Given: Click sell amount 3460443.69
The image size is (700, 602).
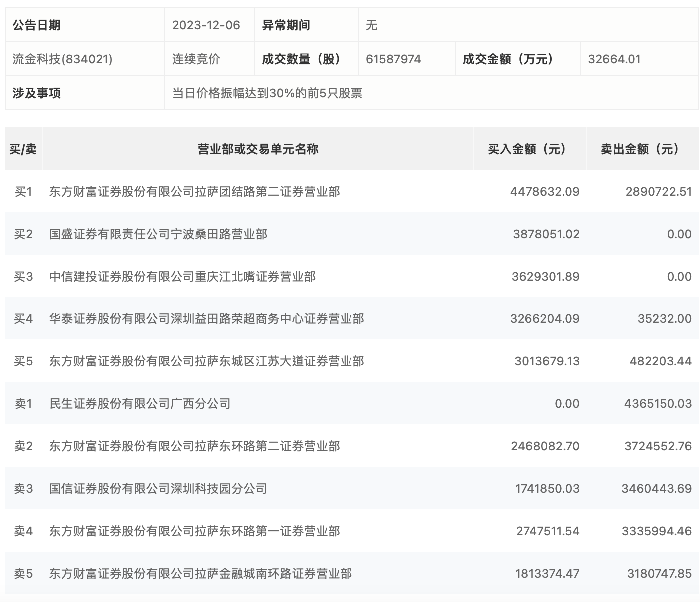Looking at the screenshot, I should (x=657, y=489).
